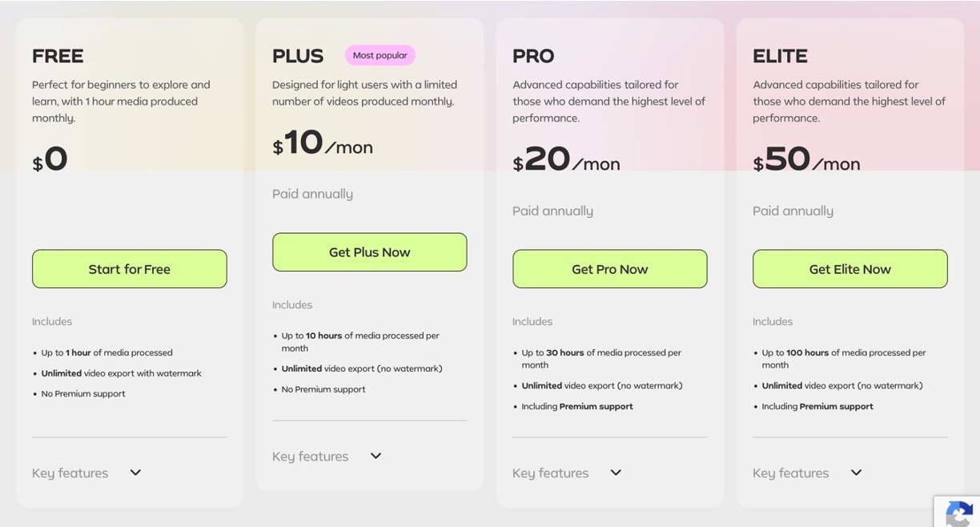Click the Start for Free button
Screen dimensions: 980x527
click(129, 269)
